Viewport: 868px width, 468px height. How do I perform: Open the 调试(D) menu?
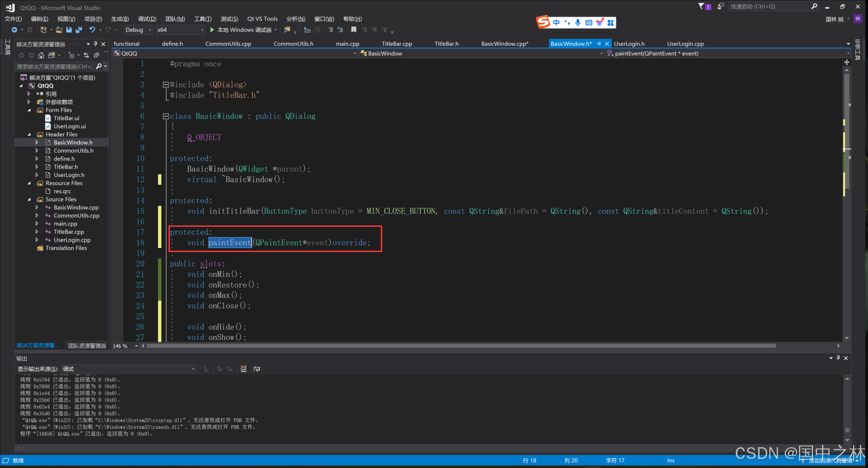(147, 19)
